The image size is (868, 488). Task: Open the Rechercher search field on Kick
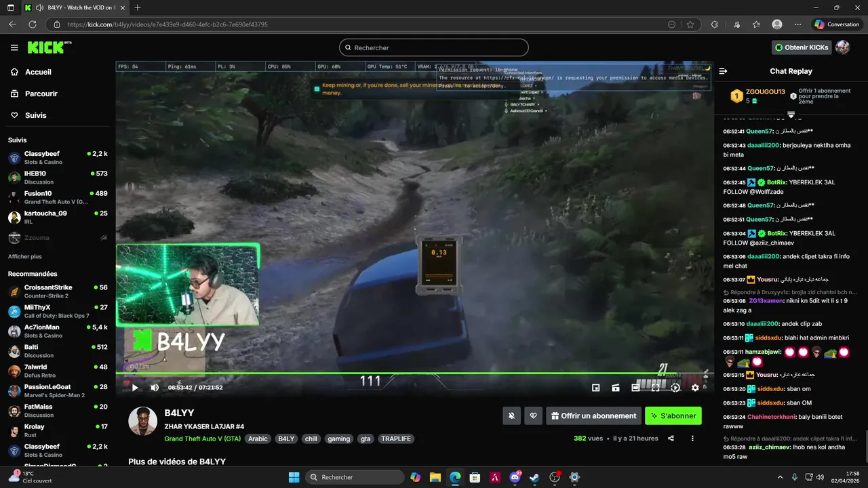tap(434, 47)
